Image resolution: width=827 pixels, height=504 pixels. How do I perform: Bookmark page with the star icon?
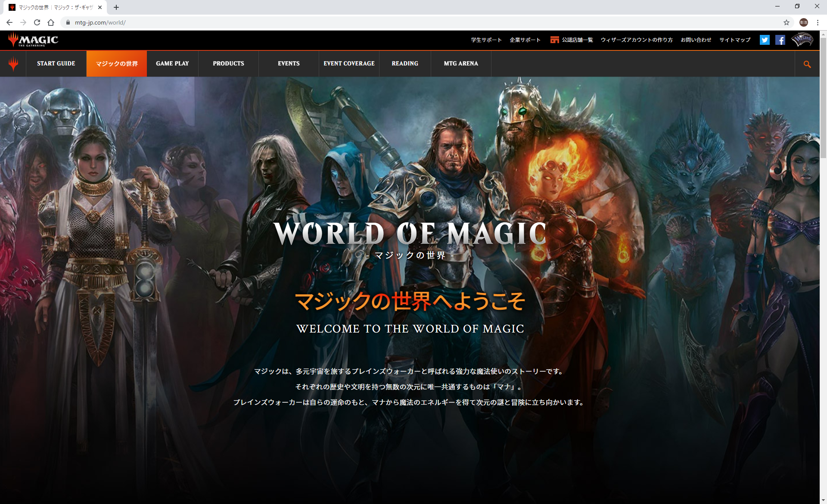click(787, 22)
